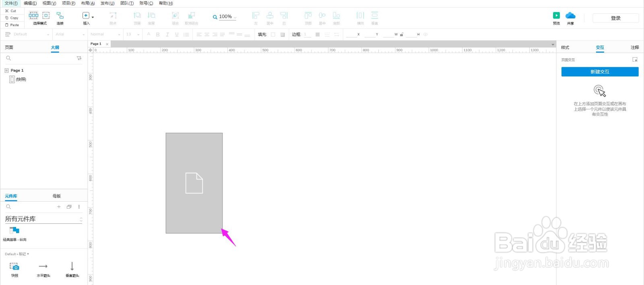Click the green 预览 preview icon

click(556, 15)
